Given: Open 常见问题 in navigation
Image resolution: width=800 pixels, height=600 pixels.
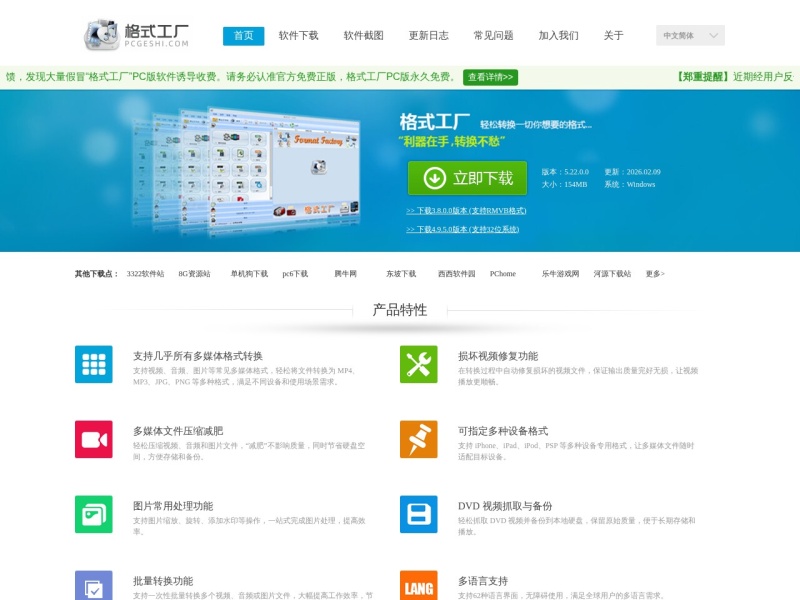Looking at the screenshot, I should 493,36.
